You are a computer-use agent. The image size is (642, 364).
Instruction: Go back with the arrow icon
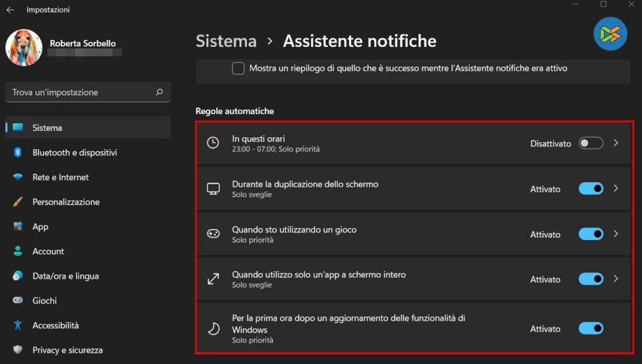pos(10,10)
